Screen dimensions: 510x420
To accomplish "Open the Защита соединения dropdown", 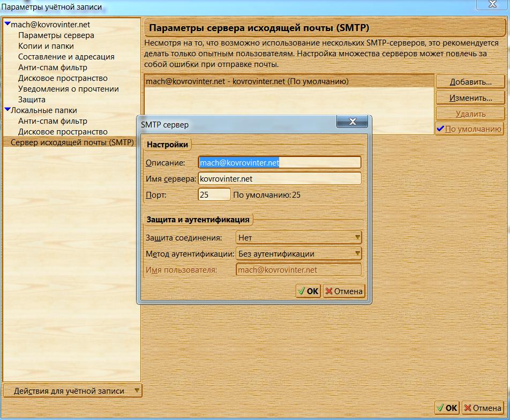I will (299, 237).
